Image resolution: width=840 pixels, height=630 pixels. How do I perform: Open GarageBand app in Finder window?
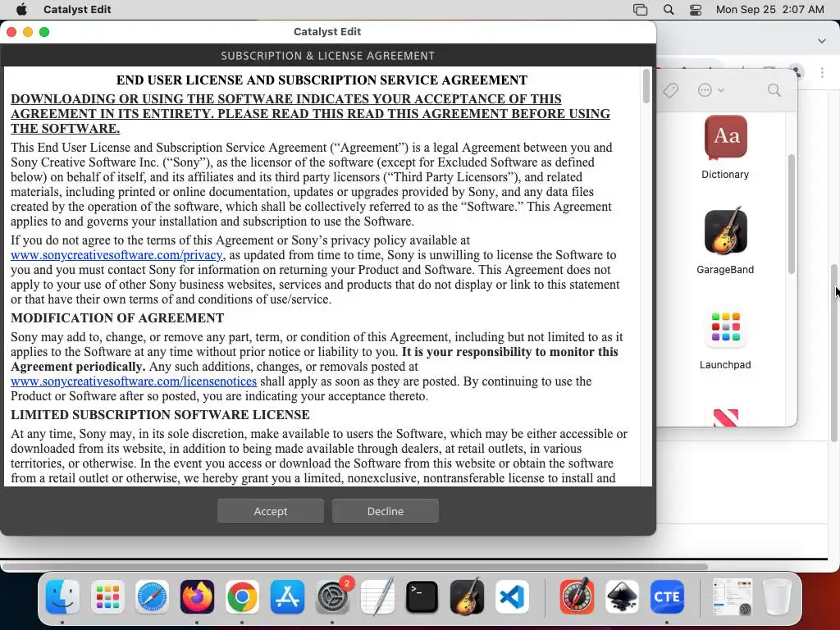tap(725, 241)
